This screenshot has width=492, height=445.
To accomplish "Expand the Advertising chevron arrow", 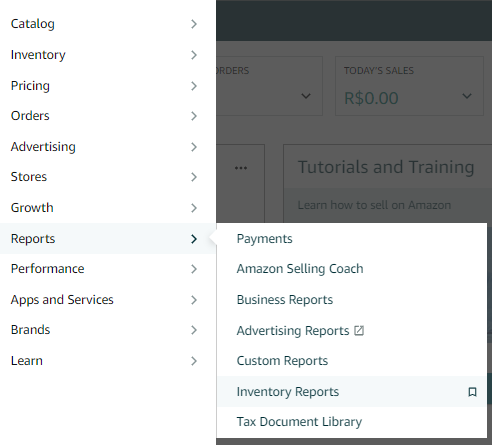I will pos(194,147).
